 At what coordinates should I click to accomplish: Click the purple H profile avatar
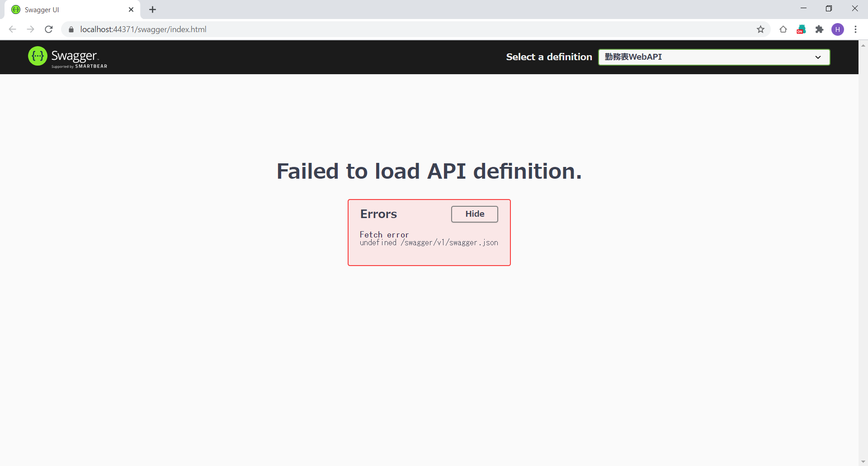838,29
